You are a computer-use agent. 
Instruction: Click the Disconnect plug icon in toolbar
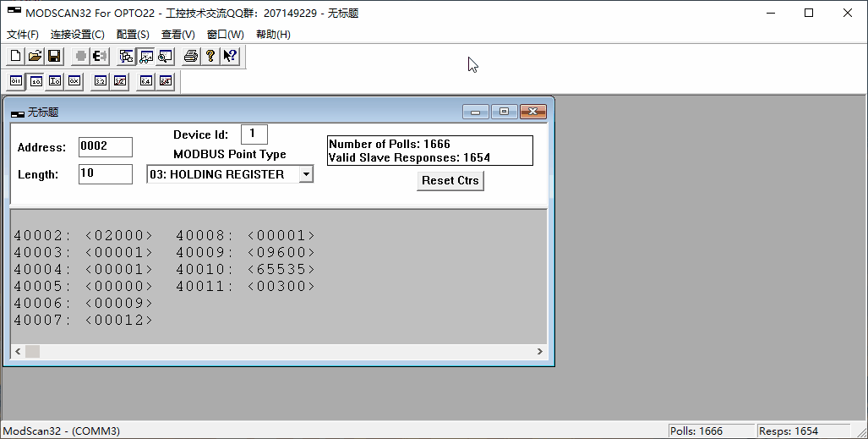100,57
